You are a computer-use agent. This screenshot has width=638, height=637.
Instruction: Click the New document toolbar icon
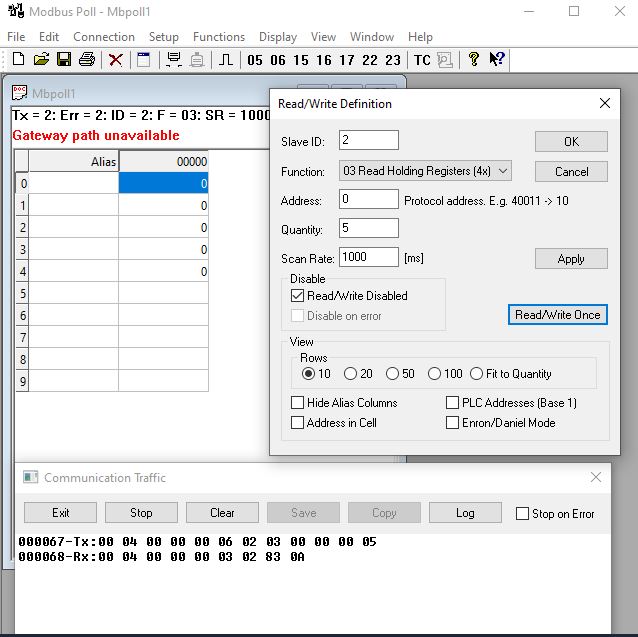(x=18, y=59)
